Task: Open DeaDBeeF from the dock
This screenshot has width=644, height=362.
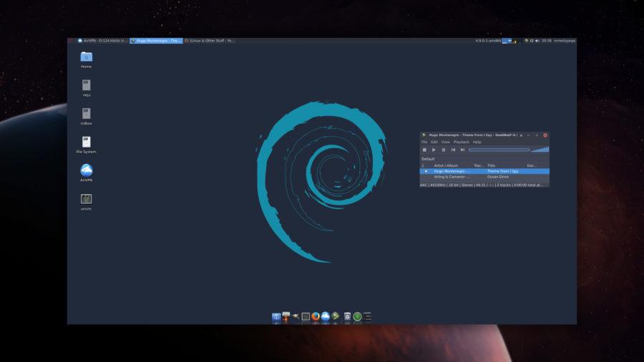Action: [x=336, y=316]
